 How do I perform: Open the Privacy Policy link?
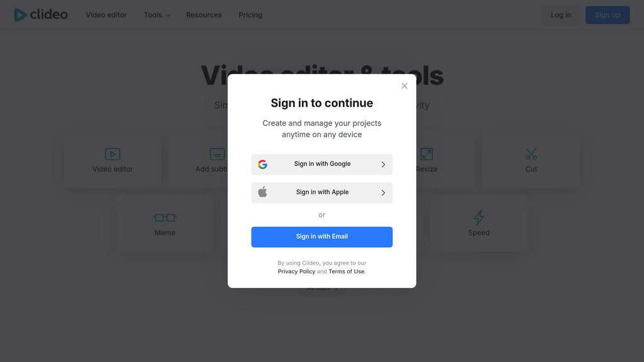tap(297, 271)
